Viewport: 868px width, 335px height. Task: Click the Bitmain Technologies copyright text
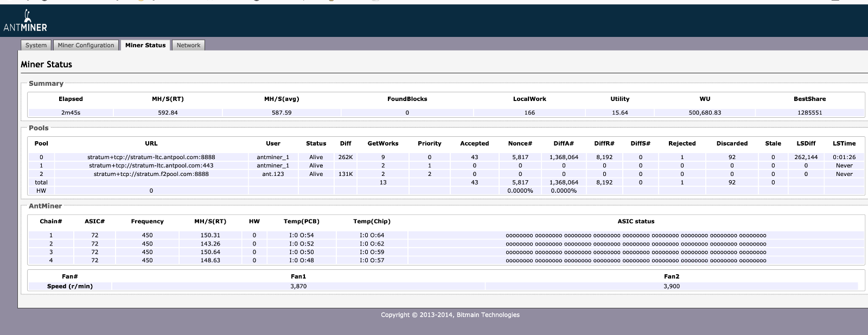(x=450, y=315)
